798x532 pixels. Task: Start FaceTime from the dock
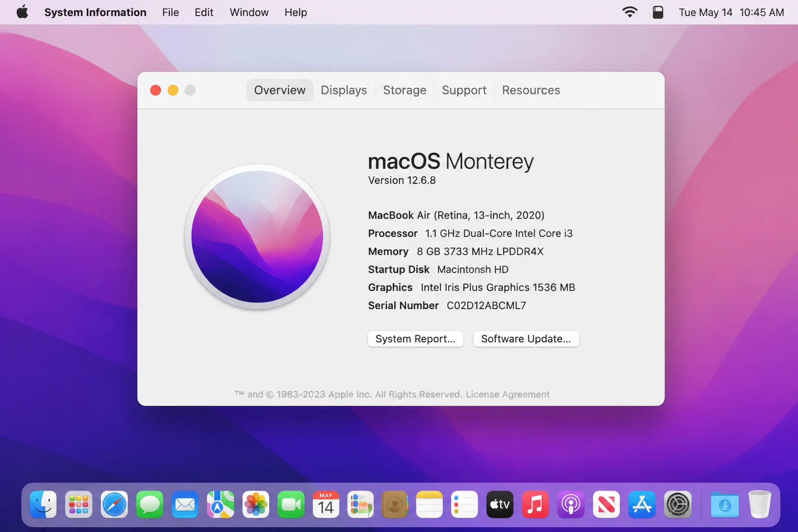point(291,504)
